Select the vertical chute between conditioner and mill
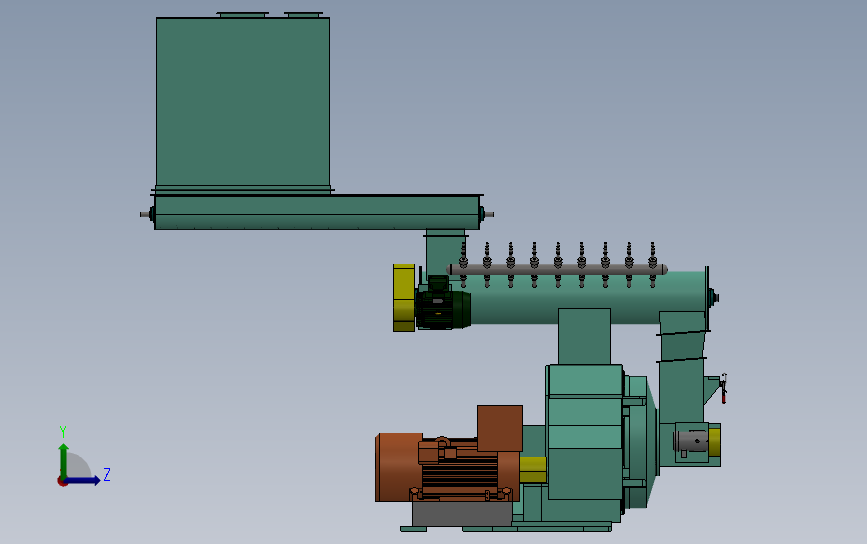 click(584, 336)
